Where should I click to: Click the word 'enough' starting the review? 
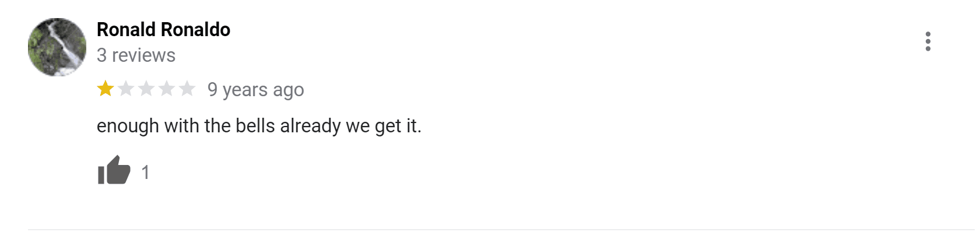(x=128, y=126)
